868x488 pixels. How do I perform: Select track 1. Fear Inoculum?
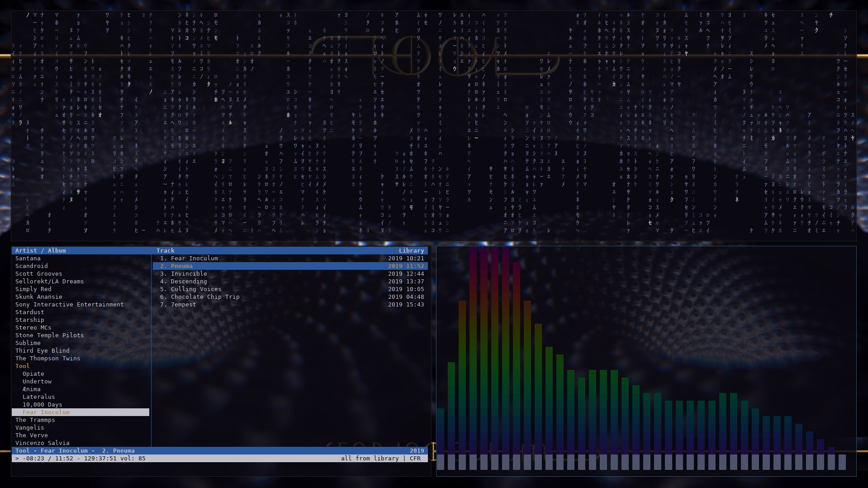point(290,258)
